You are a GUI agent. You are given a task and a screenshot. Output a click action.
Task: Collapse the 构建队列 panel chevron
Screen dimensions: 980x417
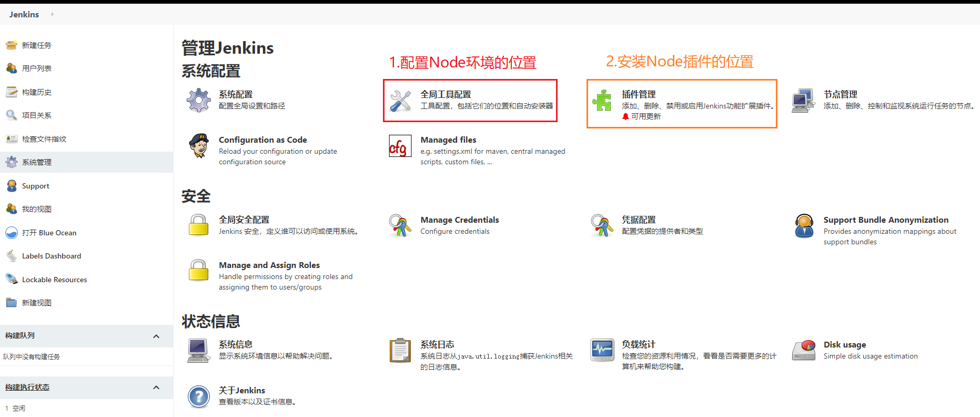(x=156, y=336)
